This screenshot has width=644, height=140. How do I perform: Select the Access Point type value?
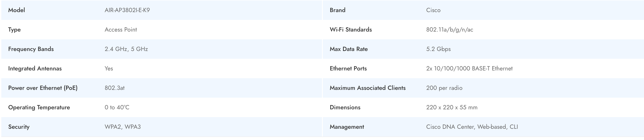click(x=120, y=30)
